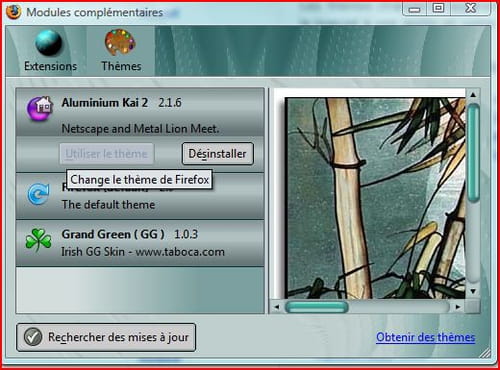
Task: Click the default theme blue refresh icon
Action: click(x=39, y=194)
